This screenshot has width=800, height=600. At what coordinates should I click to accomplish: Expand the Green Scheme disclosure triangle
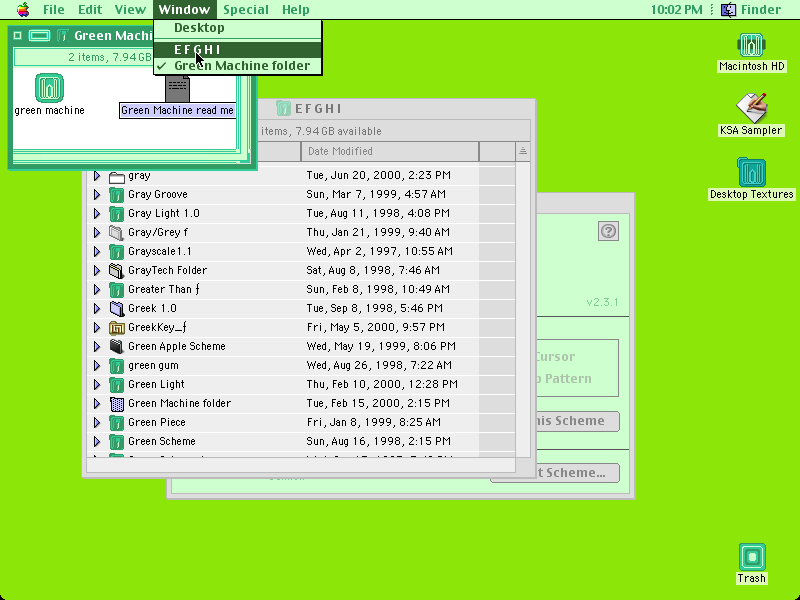[x=96, y=441]
